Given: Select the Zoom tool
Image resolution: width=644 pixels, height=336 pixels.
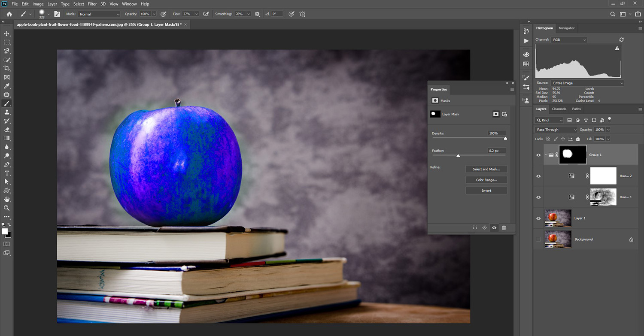Looking at the screenshot, I should tap(6, 208).
